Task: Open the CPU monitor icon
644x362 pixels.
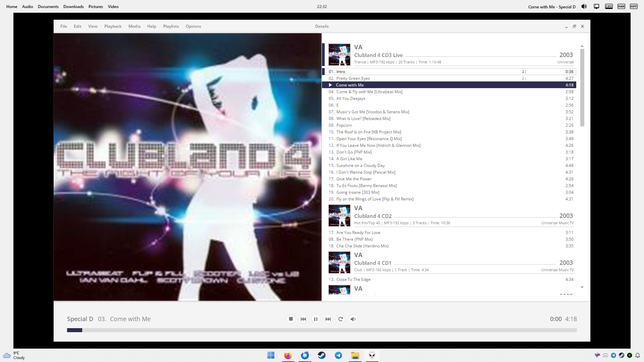Action: coord(609,6)
